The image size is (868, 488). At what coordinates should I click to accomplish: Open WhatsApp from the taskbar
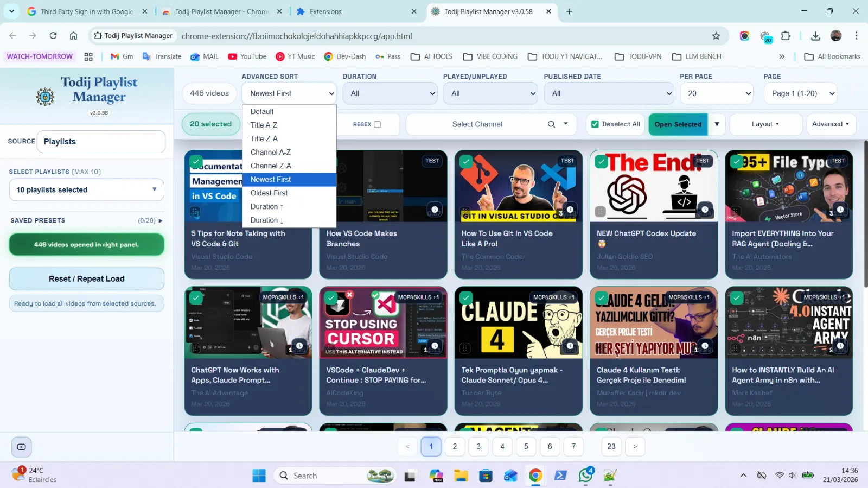[x=585, y=476]
